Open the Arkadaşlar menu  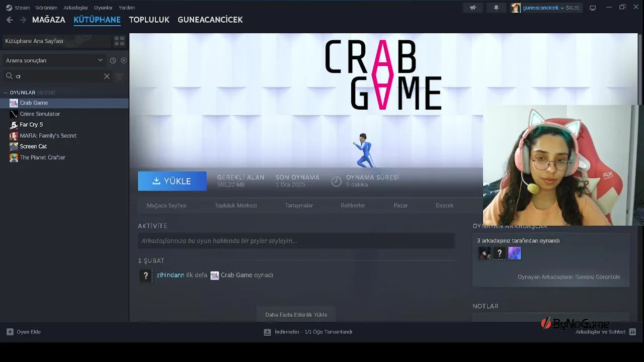(76, 8)
